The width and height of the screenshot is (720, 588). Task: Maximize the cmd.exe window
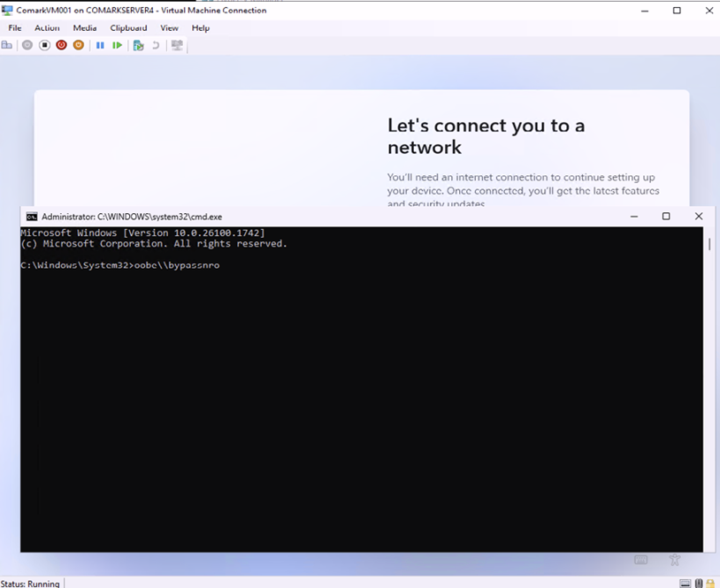click(666, 217)
